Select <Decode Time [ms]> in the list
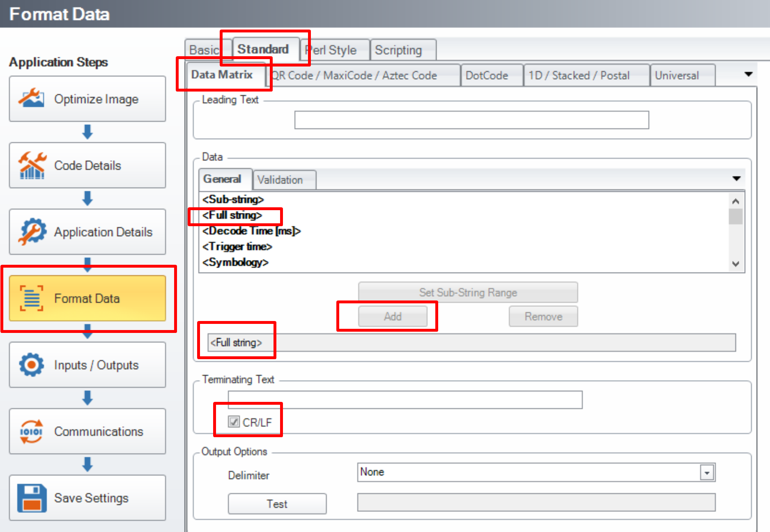This screenshot has width=770, height=532. tap(251, 231)
